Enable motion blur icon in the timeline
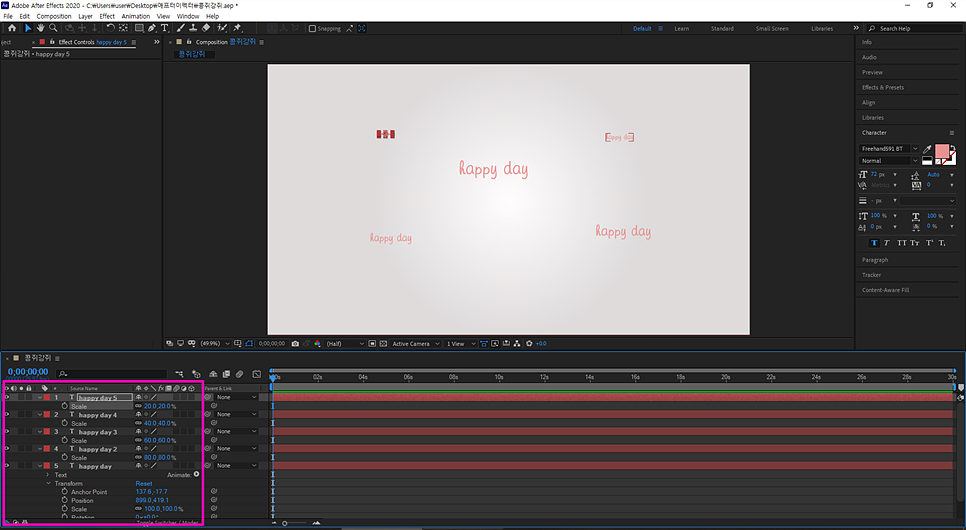The image size is (966, 530). [x=240, y=374]
